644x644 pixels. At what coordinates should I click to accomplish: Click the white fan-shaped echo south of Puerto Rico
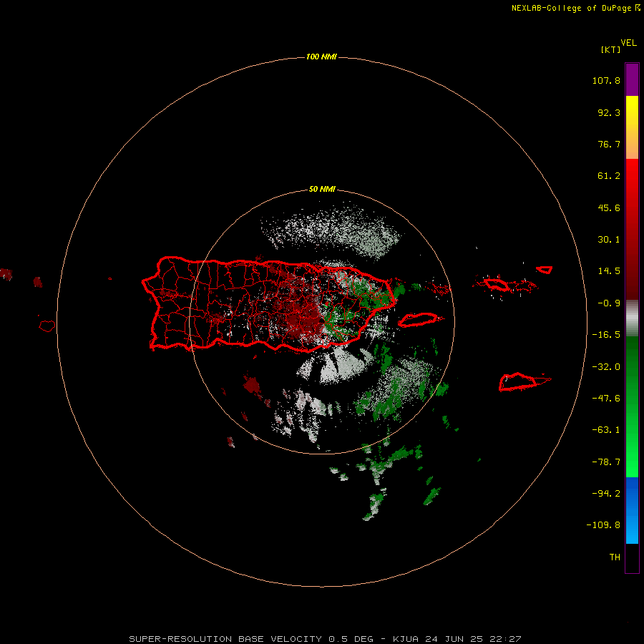click(335, 366)
